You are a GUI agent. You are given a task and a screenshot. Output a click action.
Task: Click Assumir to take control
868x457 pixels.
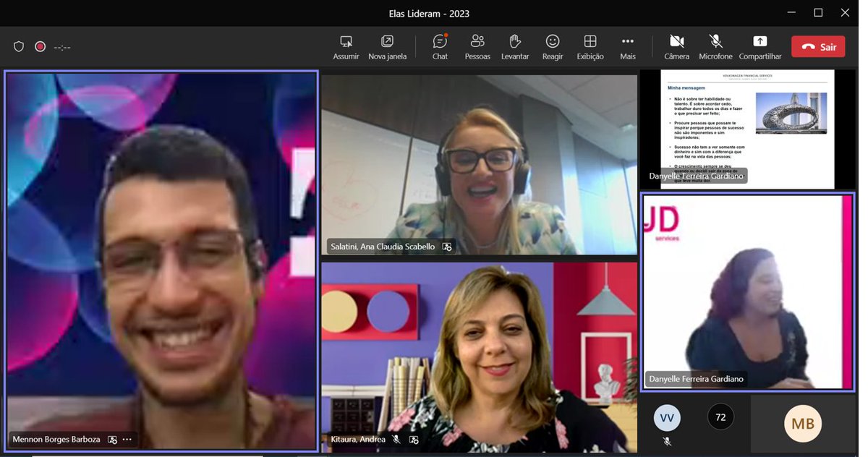pyautogui.click(x=346, y=46)
